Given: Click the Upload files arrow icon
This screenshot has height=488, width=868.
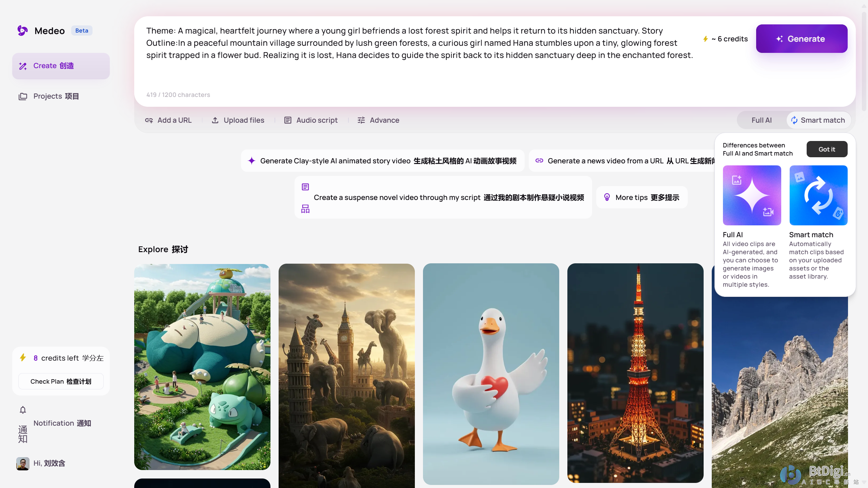Looking at the screenshot, I should 215,120.
